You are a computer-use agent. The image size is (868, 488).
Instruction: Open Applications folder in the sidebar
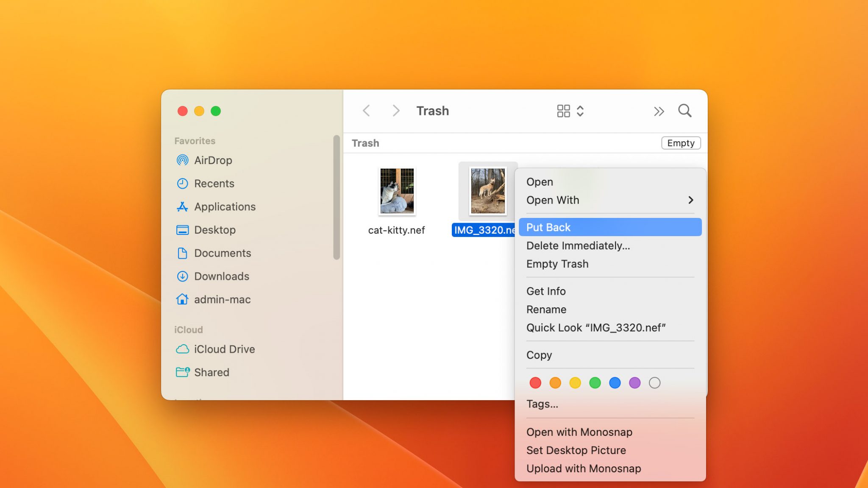(225, 207)
